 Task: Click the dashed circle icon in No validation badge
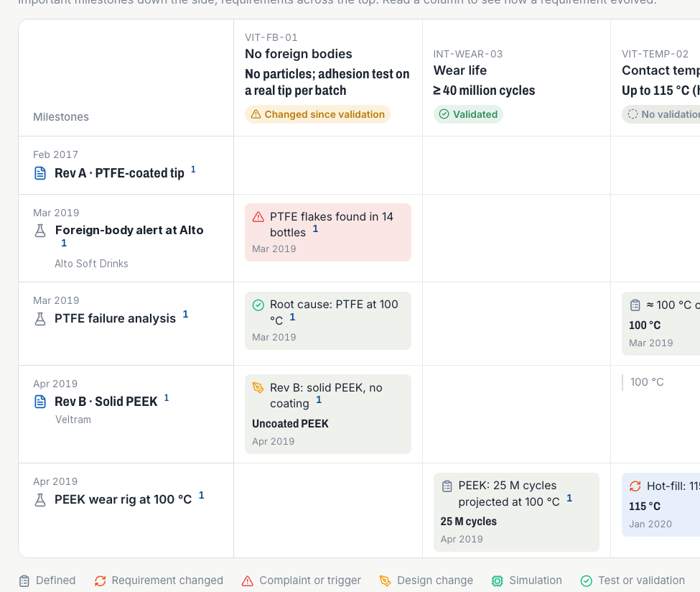point(633,114)
